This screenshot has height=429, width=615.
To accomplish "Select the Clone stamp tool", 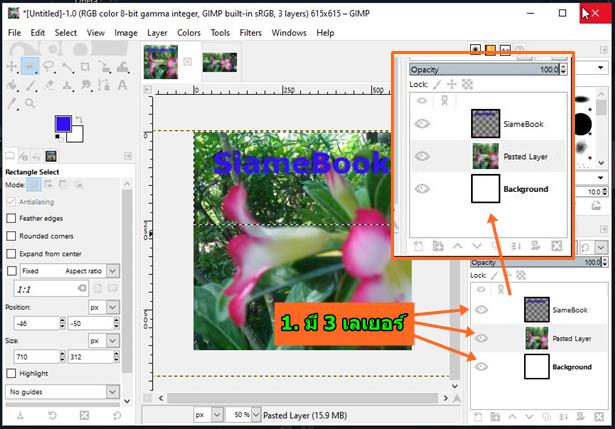I will [x=67, y=85].
